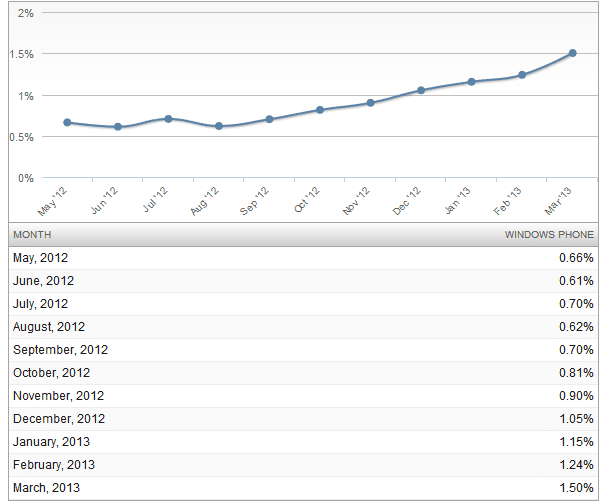Select the February, 2013 table cell

pyautogui.click(x=54, y=465)
